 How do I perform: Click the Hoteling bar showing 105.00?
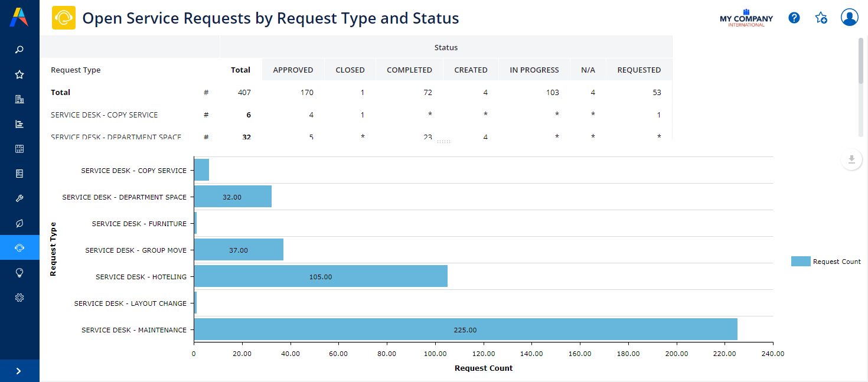click(321, 276)
